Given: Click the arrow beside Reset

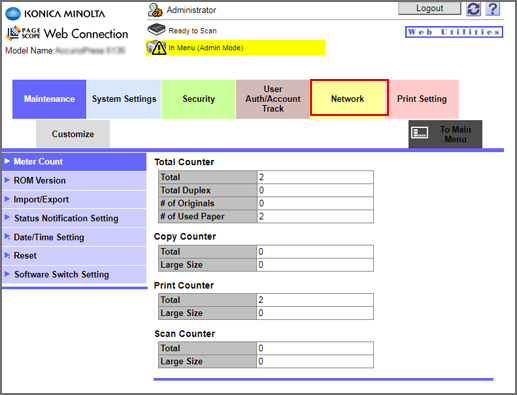Looking at the screenshot, I should click(x=7, y=255).
